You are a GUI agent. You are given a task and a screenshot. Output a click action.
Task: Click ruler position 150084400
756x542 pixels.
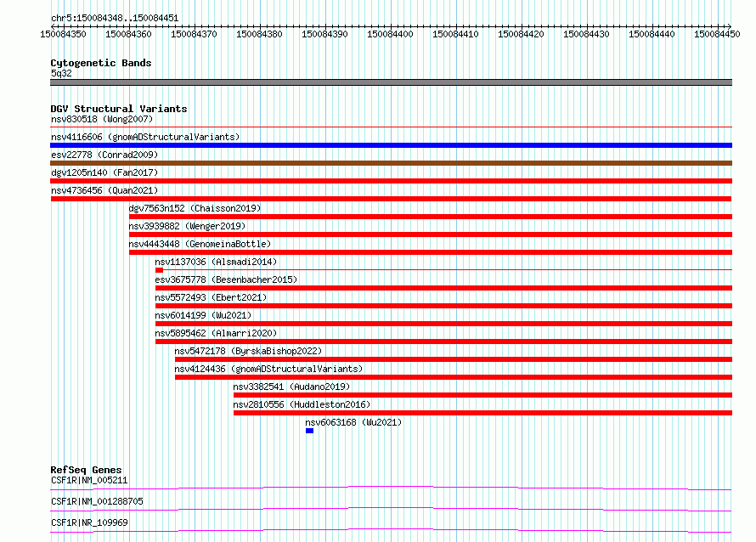point(390,34)
